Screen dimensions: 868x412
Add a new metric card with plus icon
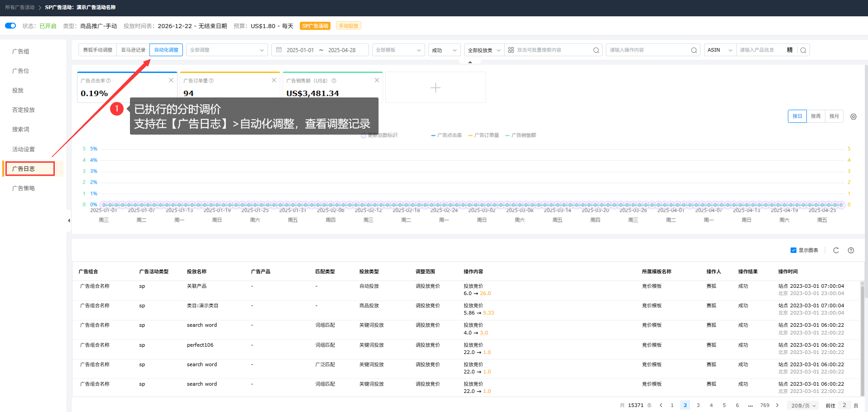435,87
